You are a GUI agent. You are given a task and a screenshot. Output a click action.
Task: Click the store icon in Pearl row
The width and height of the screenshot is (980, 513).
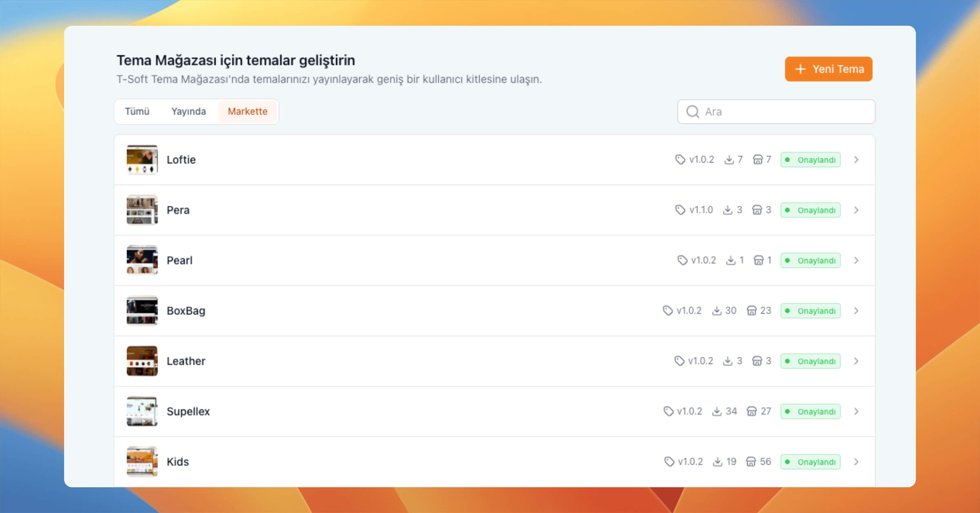click(759, 260)
